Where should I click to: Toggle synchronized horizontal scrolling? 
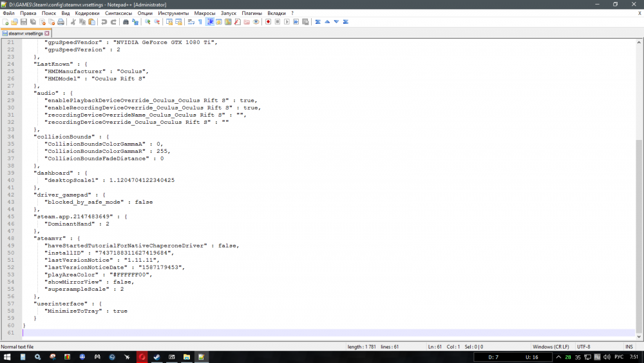[178, 22]
